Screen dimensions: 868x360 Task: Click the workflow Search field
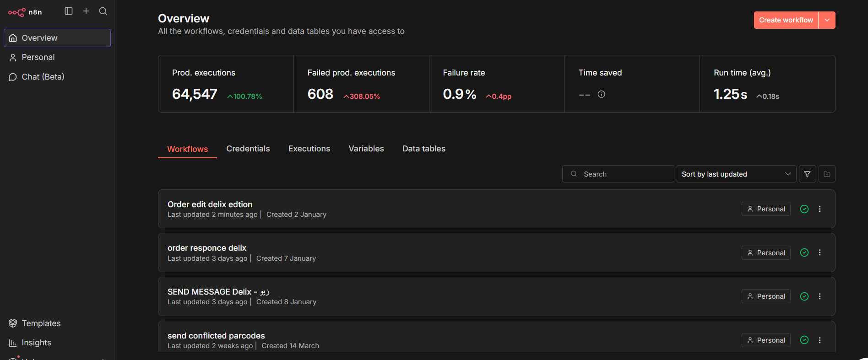[x=618, y=174]
